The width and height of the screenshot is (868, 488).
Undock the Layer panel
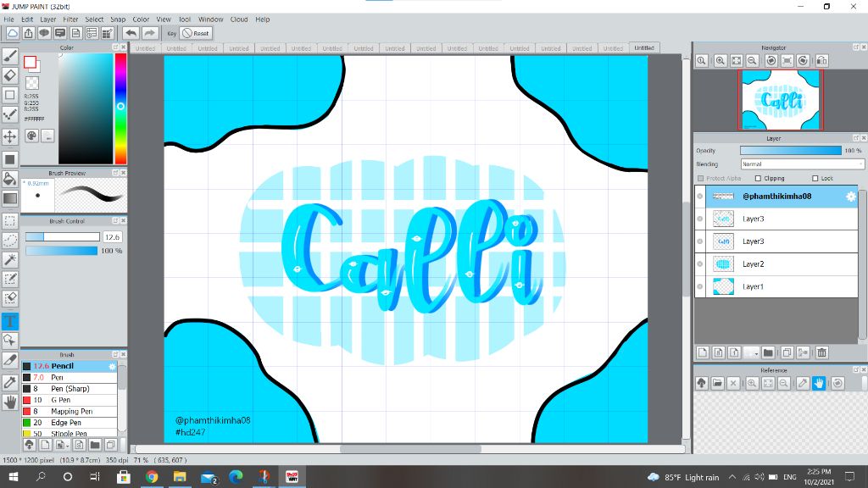pos(856,138)
